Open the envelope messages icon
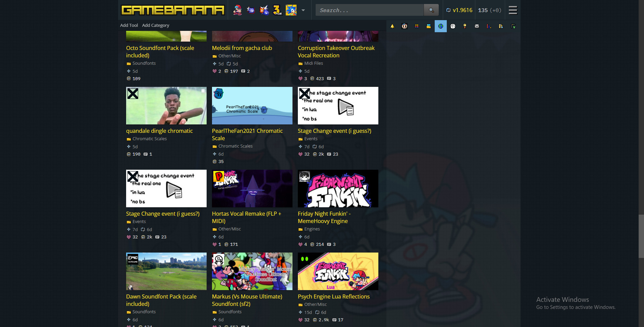The image size is (644, 327). tap(477, 26)
